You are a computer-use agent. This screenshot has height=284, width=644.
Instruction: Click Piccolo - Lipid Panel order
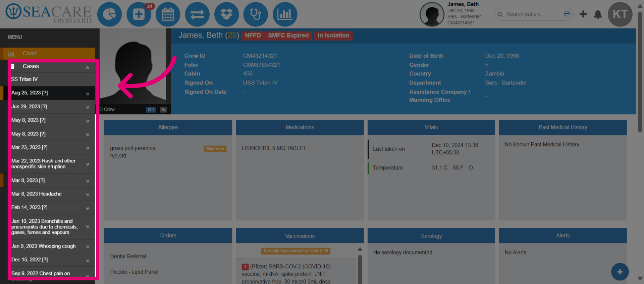tap(134, 272)
